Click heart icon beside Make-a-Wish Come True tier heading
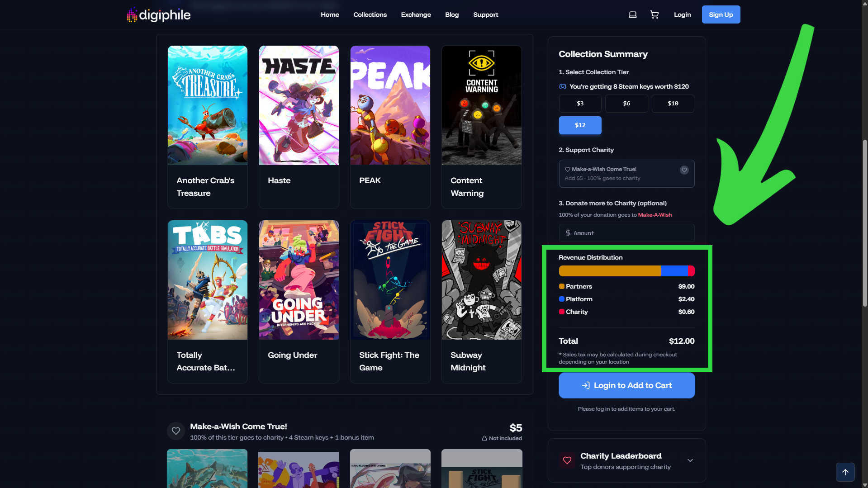Viewport: 868px width, 488px height. click(176, 431)
